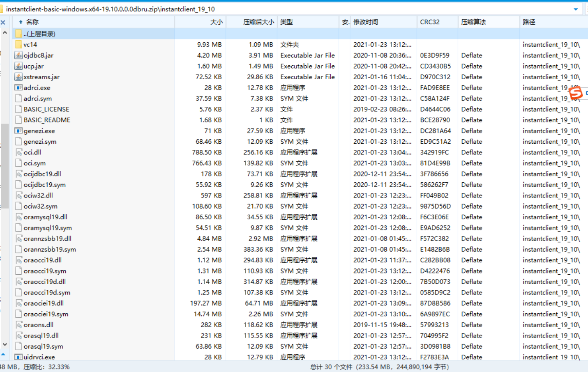Select the adrci.sym file icon
Image resolution: width=588 pixels, height=372 pixels.
(18, 98)
